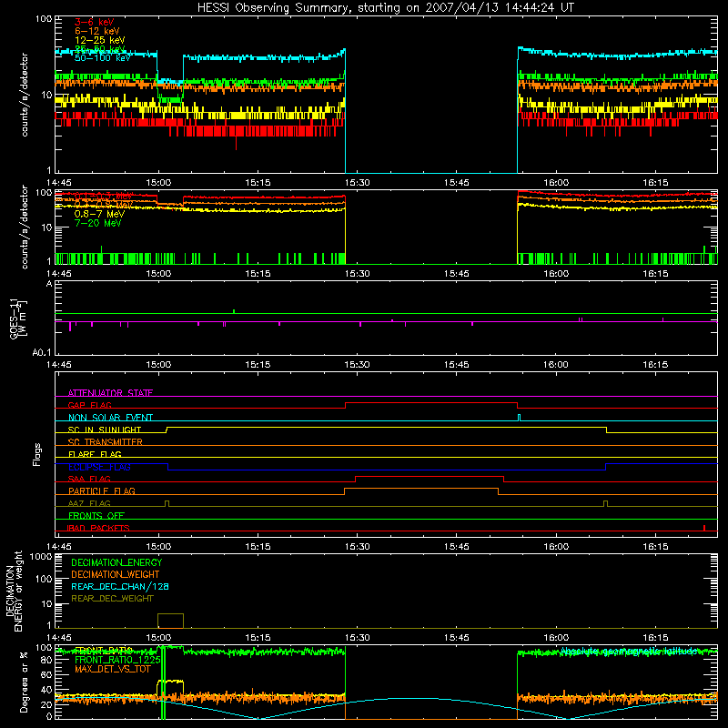Screen dimensions: 728x728
Task: Click 15:45 time tick under the MeV panel
Action: (457, 274)
